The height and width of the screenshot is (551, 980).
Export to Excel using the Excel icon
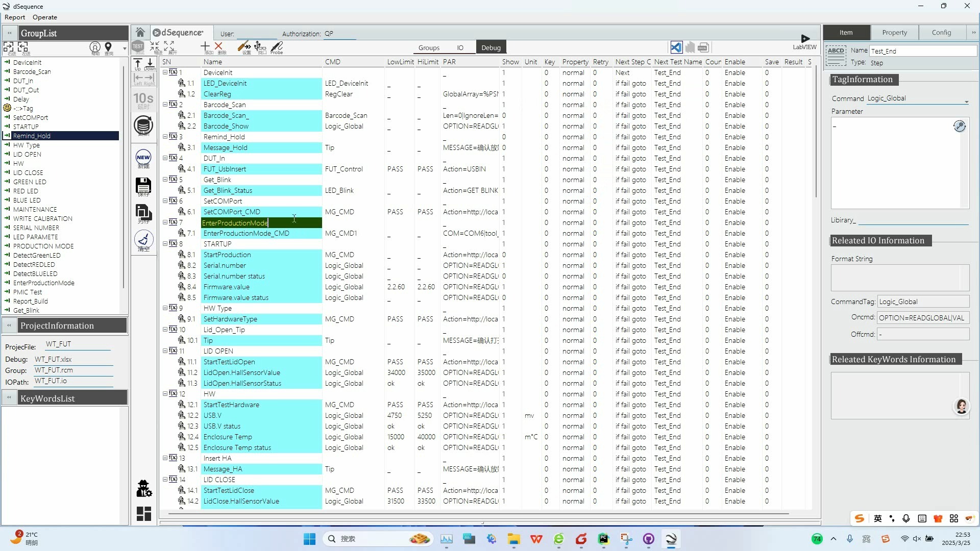[x=703, y=47]
